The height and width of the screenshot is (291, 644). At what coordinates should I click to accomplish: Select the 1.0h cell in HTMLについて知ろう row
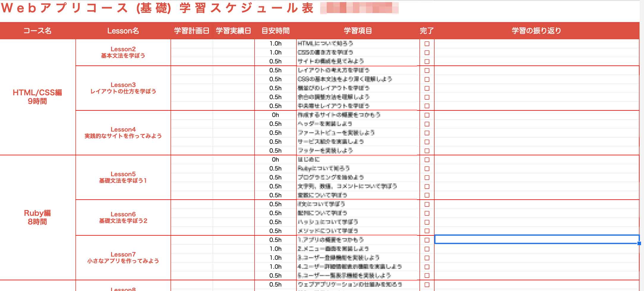pyautogui.click(x=275, y=44)
